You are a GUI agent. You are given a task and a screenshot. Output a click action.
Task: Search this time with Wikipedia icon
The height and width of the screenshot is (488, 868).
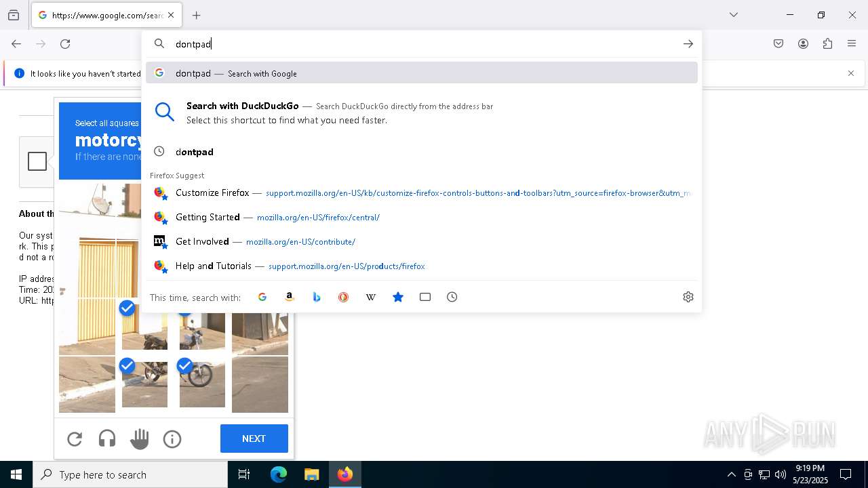tap(371, 297)
